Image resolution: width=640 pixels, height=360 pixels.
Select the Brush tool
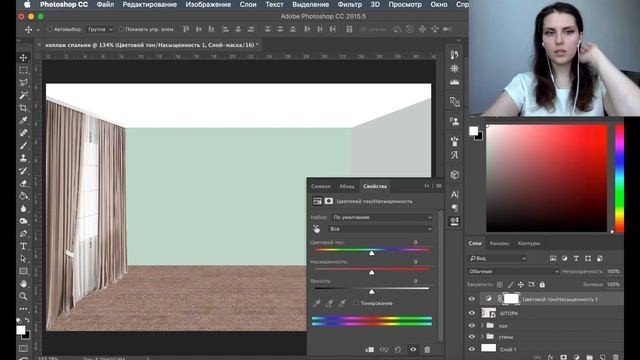tap(23, 145)
